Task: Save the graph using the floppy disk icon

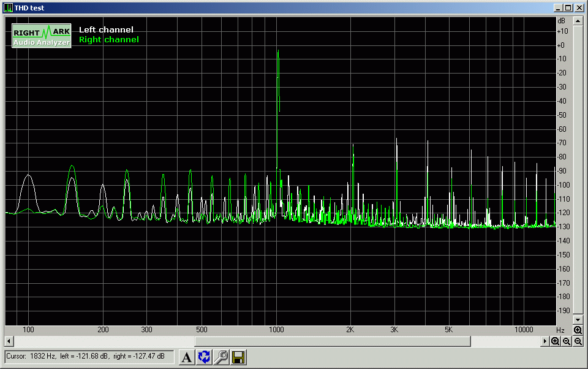Action: click(x=238, y=357)
